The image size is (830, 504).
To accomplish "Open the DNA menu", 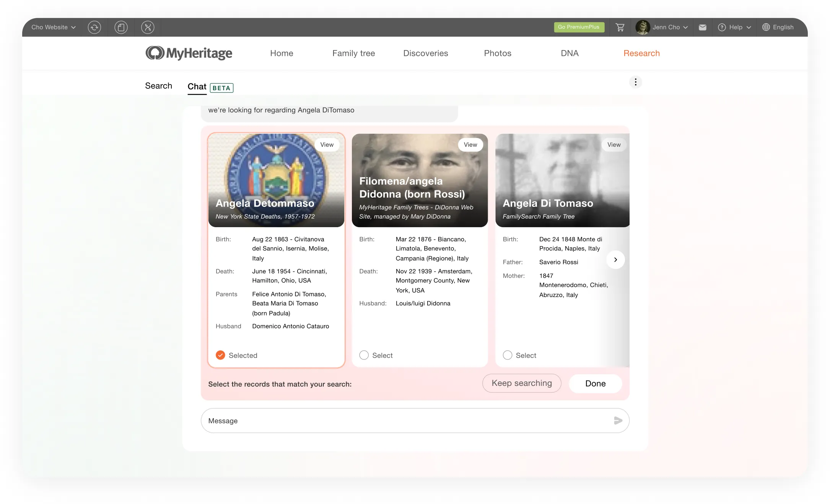I will point(570,53).
